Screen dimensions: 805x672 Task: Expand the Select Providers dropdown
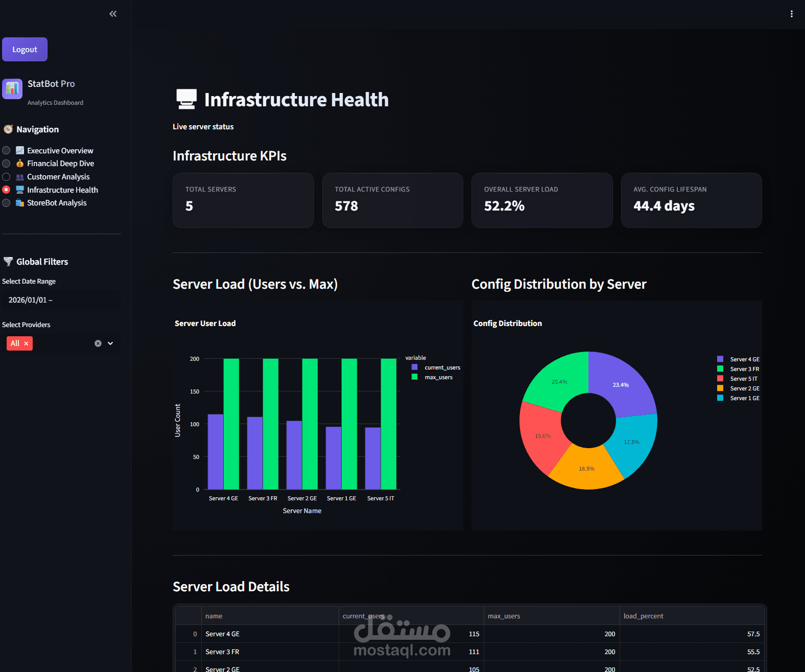coord(110,343)
